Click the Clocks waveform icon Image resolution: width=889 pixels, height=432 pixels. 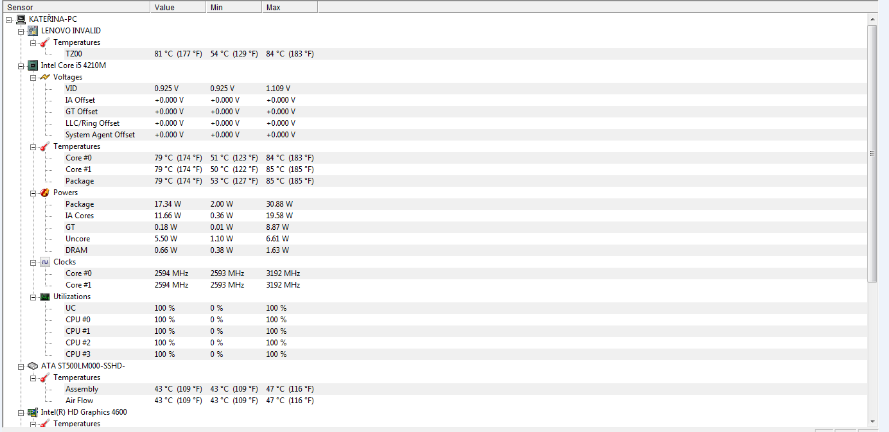tap(45, 262)
